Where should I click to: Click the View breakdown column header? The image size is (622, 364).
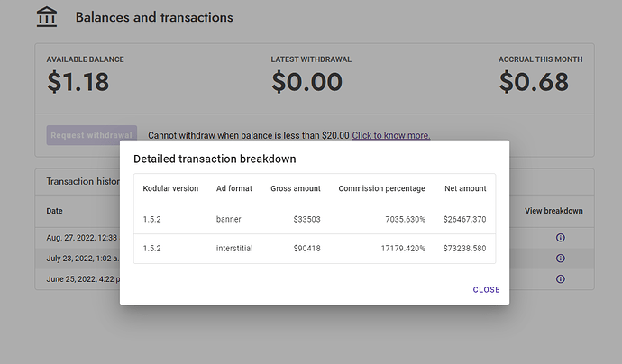pos(553,212)
